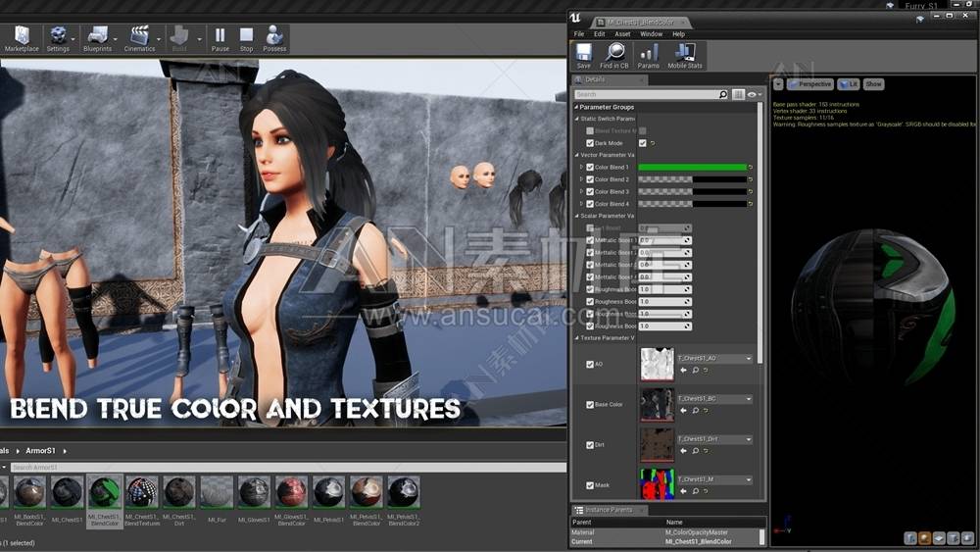Click Find in CB icon

614,56
